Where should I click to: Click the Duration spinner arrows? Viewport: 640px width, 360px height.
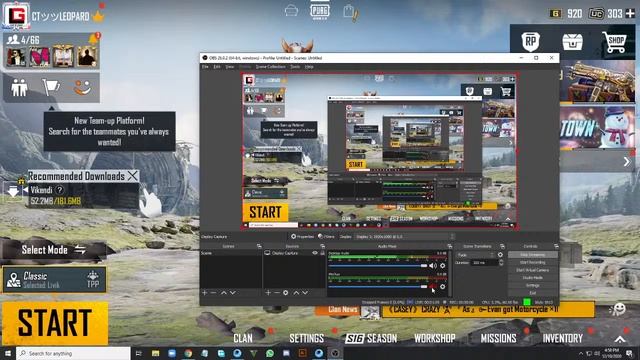click(501, 262)
